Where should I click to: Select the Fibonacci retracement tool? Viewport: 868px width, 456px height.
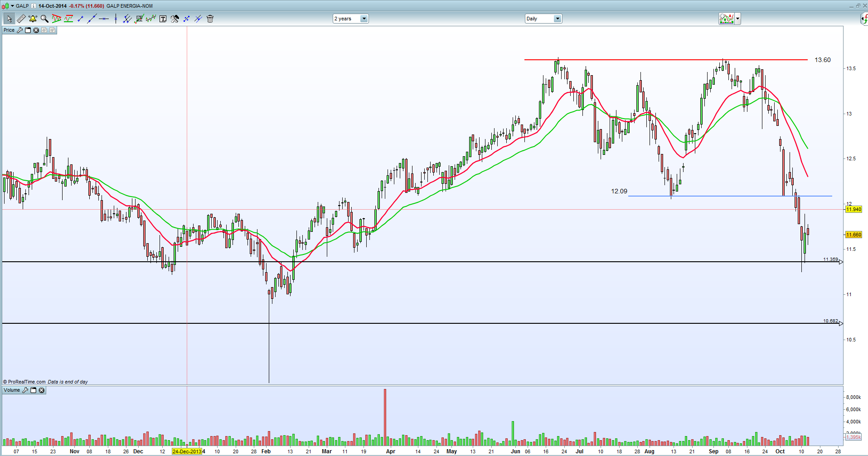[x=139, y=19]
